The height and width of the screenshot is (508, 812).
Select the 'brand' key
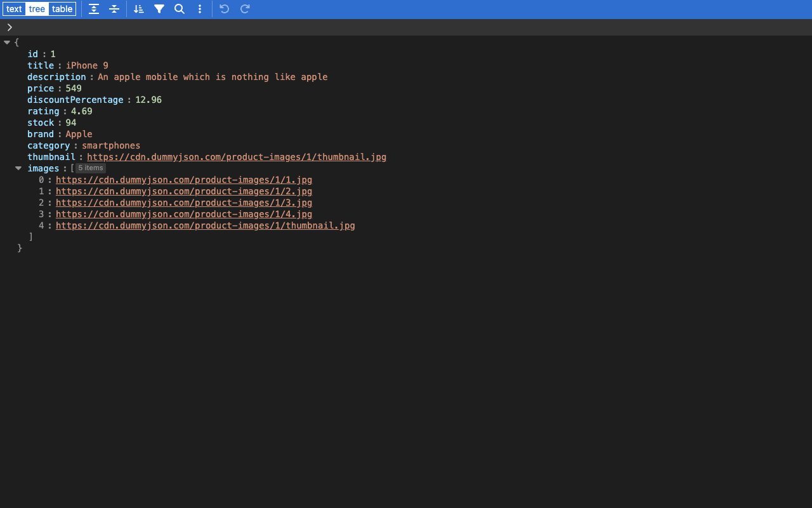(x=41, y=134)
